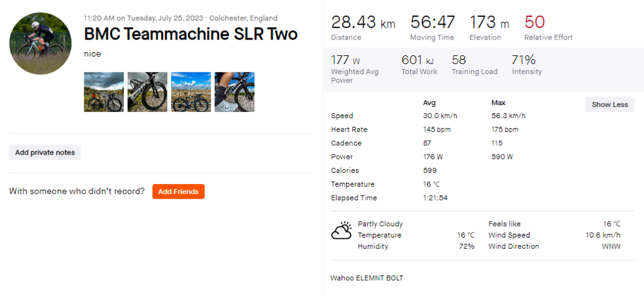
Task: Select the Heart Rate row
Action: point(349,129)
